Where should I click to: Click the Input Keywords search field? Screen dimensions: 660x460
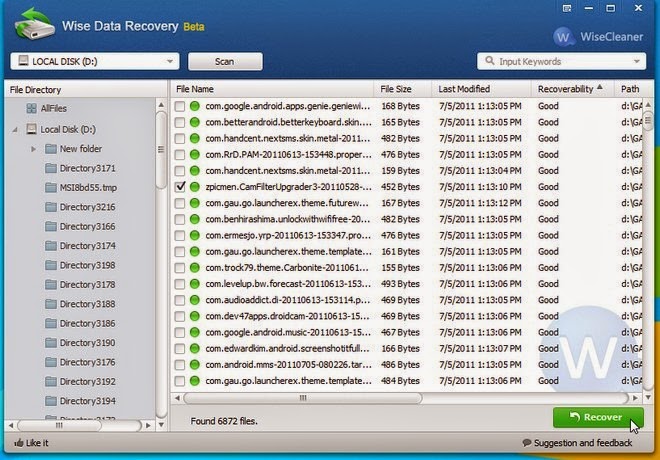(x=562, y=61)
